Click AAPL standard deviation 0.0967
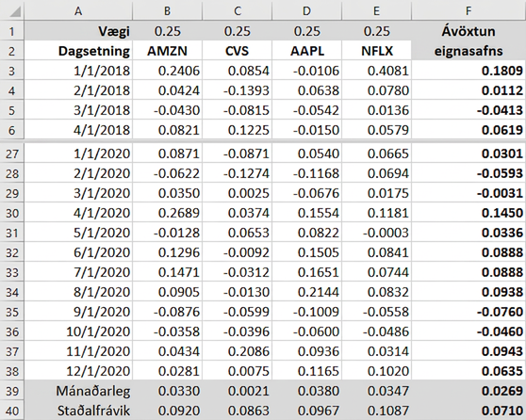526x420 pixels. [306, 411]
